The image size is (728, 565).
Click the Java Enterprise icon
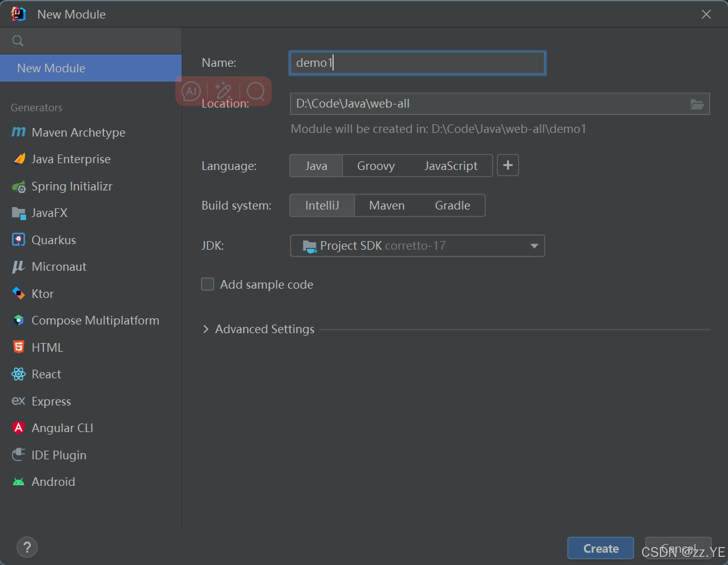19,159
